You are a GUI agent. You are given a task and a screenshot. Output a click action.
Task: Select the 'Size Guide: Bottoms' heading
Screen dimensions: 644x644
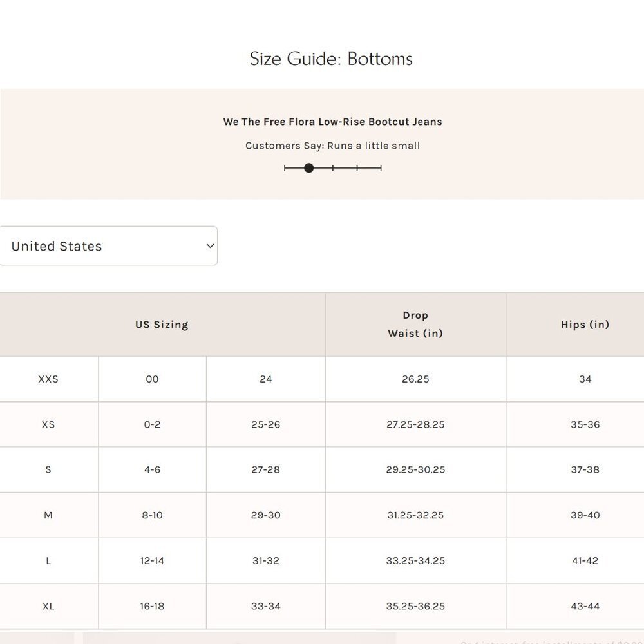[331, 59]
